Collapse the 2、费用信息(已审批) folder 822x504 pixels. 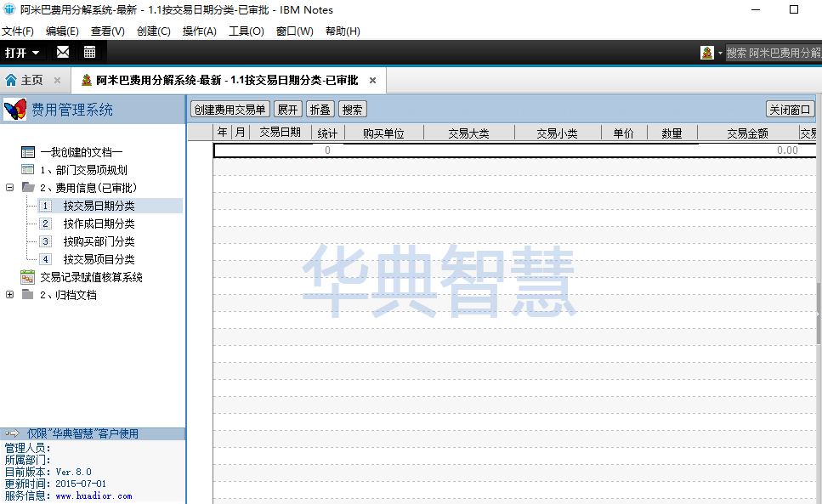9,188
